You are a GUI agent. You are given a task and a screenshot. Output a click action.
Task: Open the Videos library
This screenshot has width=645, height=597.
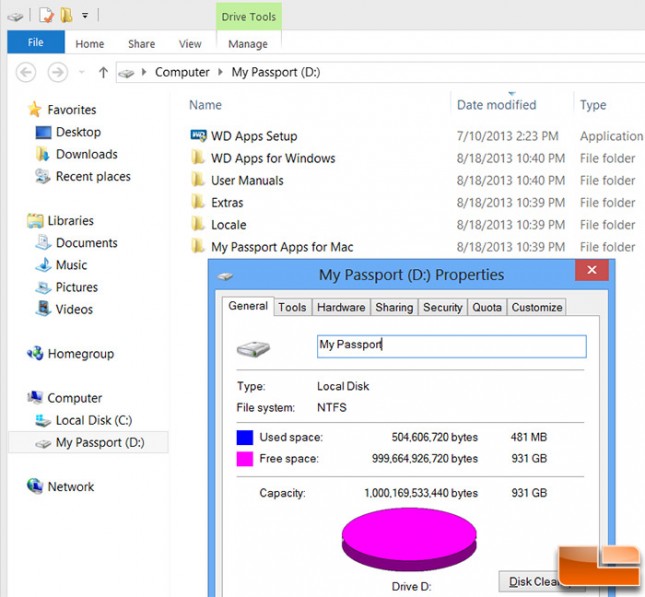click(74, 309)
